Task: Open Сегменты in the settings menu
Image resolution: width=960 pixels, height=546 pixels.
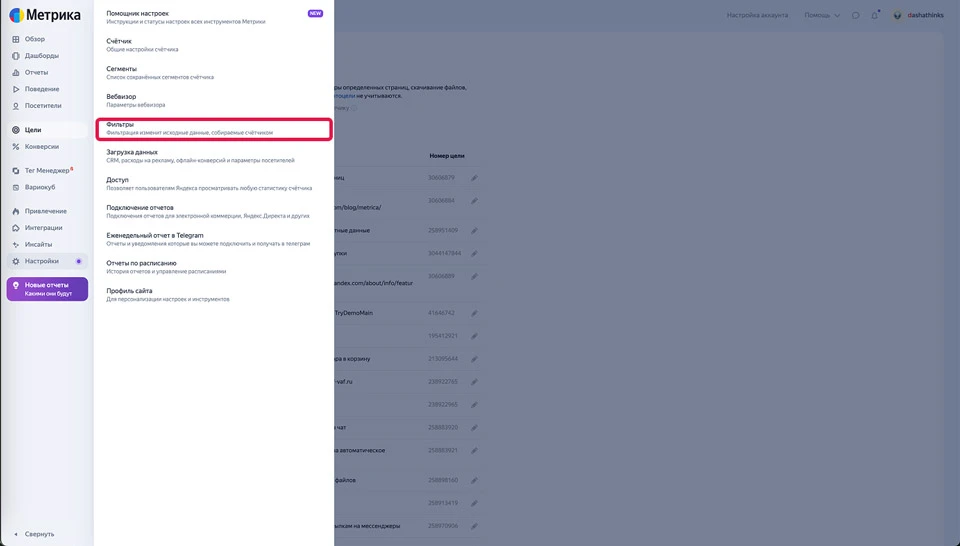Action: point(121,69)
